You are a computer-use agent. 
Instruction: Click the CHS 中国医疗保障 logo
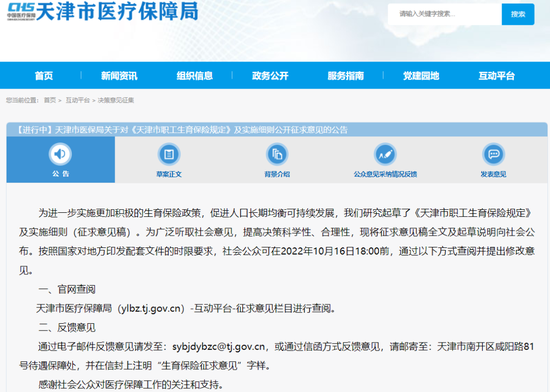[21, 12]
